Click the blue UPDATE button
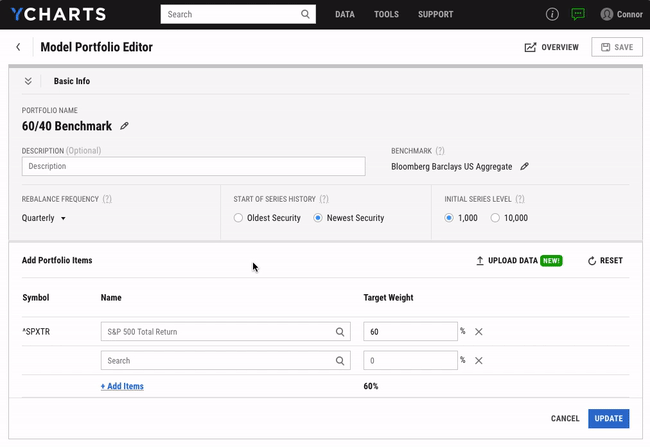The height and width of the screenshot is (447, 650). click(x=609, y=418)
